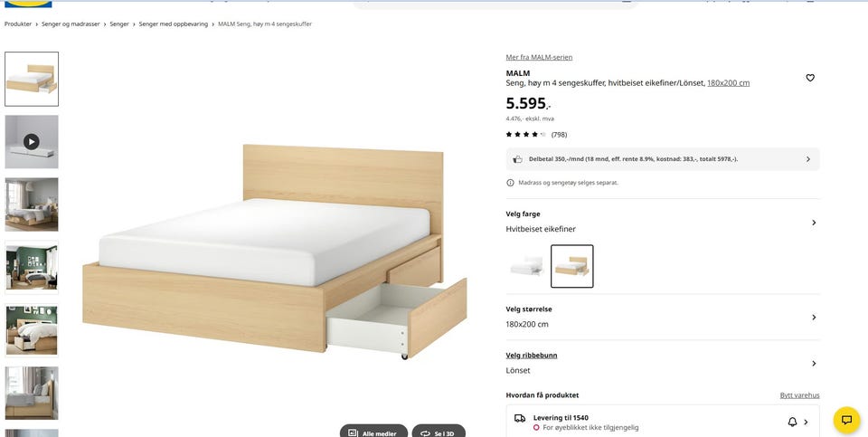View the bed with Se i 3D
The height and width of the screenshot is (437, 868).
pyautogui.click(x=439, y=432)
